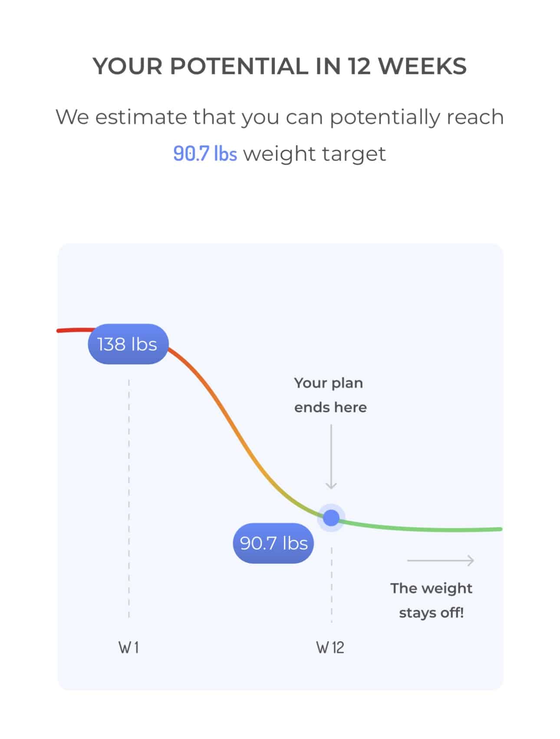This screenshot has width=560, height=739.
Task: Click the blue '90.7 lbs' text in the subtitle
Action: [x=205, y=154]
